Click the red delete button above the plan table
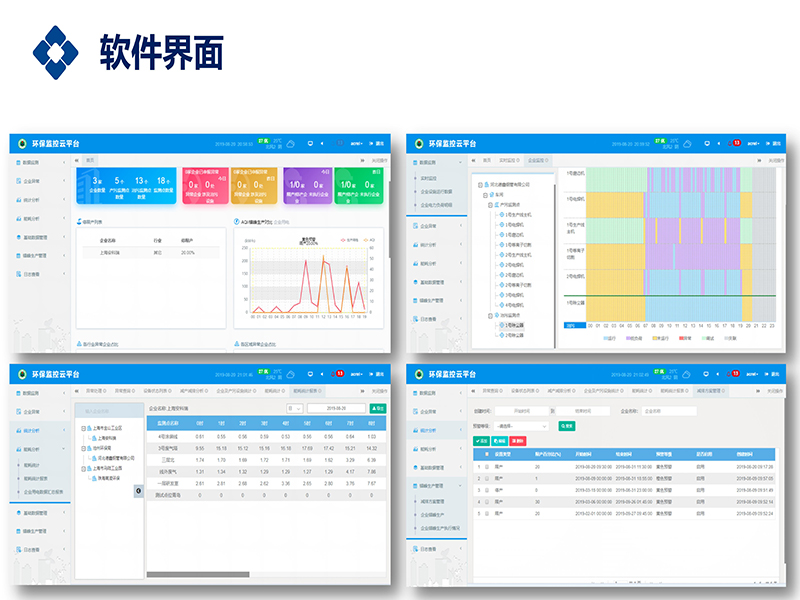This screenshot has height=600, width=800. tap(518, 441)
